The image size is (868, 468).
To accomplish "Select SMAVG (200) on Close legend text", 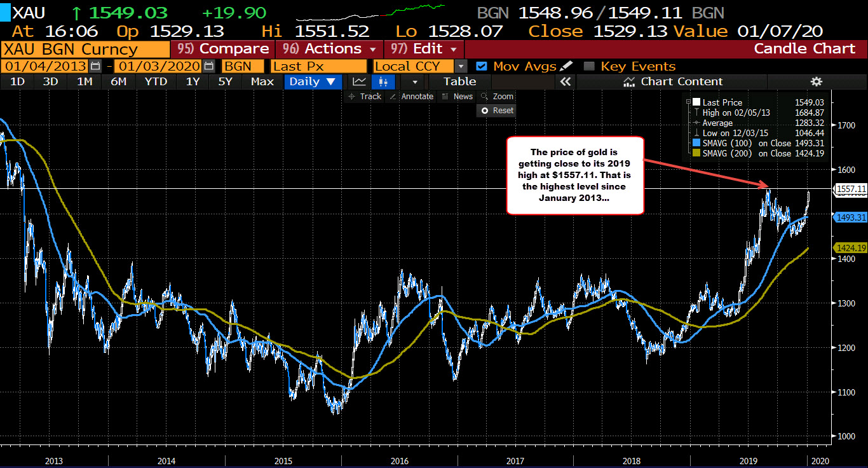I will 747,153.
